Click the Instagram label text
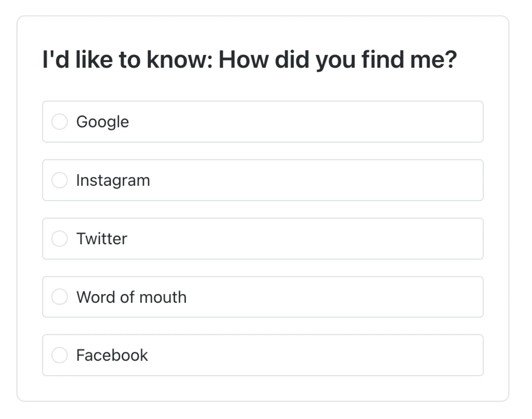The height and width of the screenshot is (419, 532). 113,180
